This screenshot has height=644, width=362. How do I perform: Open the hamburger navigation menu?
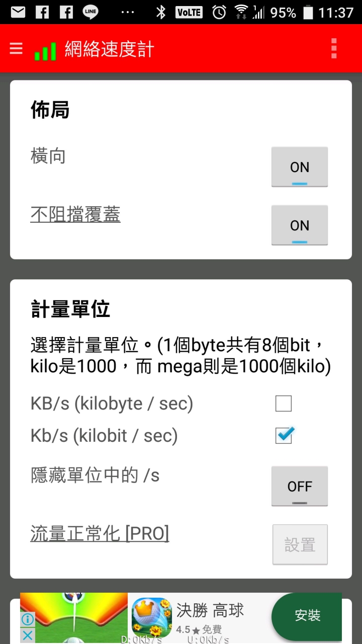(x=16, y=49)
